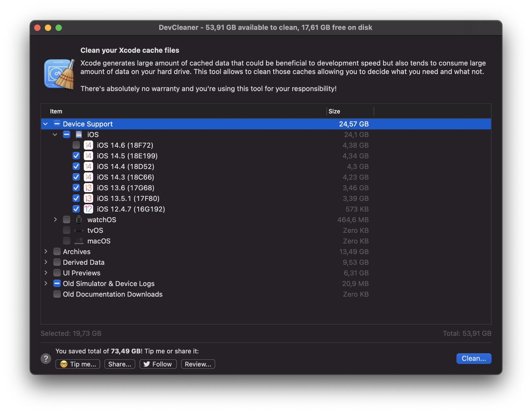The height and width of the screenshot is (414, 532).
Task: Uncheck the iOS 14.4 (18D52) checkbox
Action: [76, 166]
